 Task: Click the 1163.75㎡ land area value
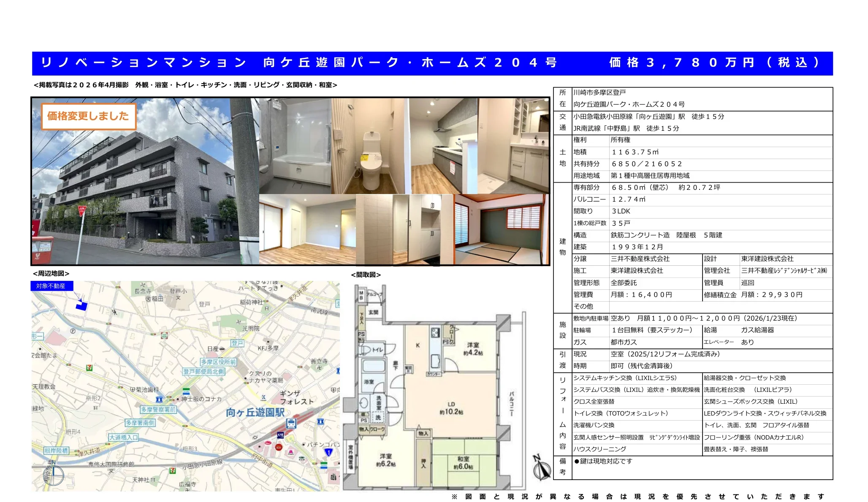pos(635,152)
